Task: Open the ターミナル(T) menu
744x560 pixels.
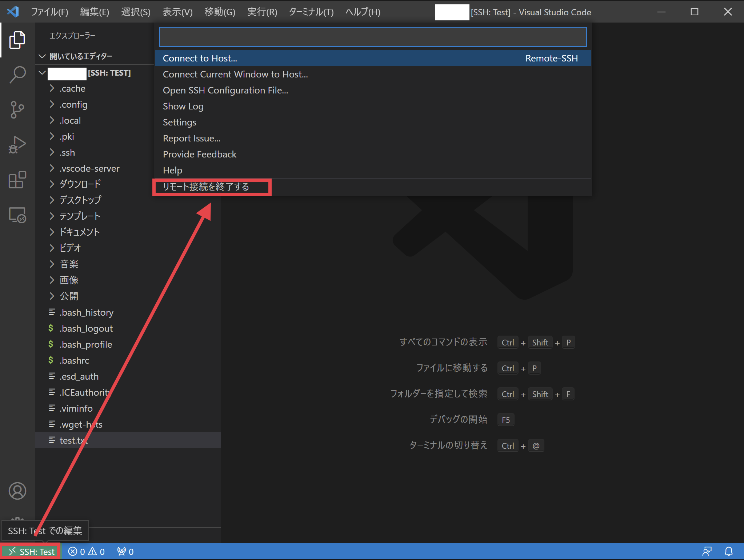Action: click(311, 12)
